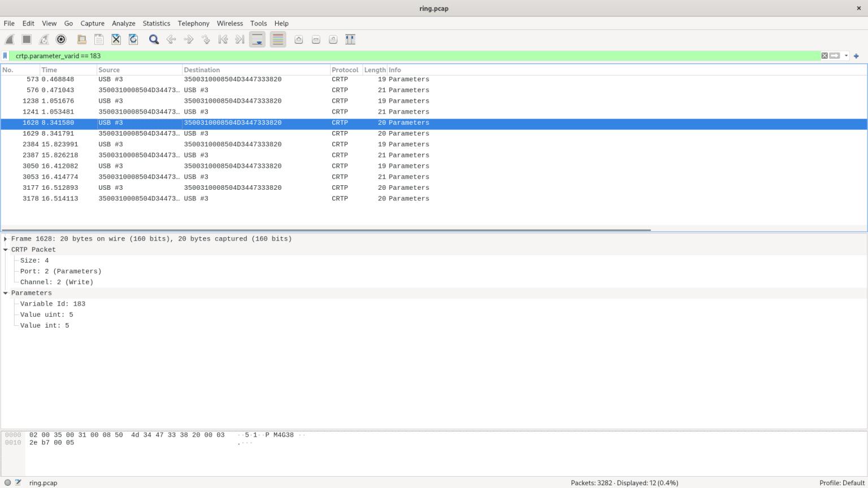The width and height of the screenshot is (868, 488).
Task: Click the Profile: Default status text
Action: click(x=841, y=483)
